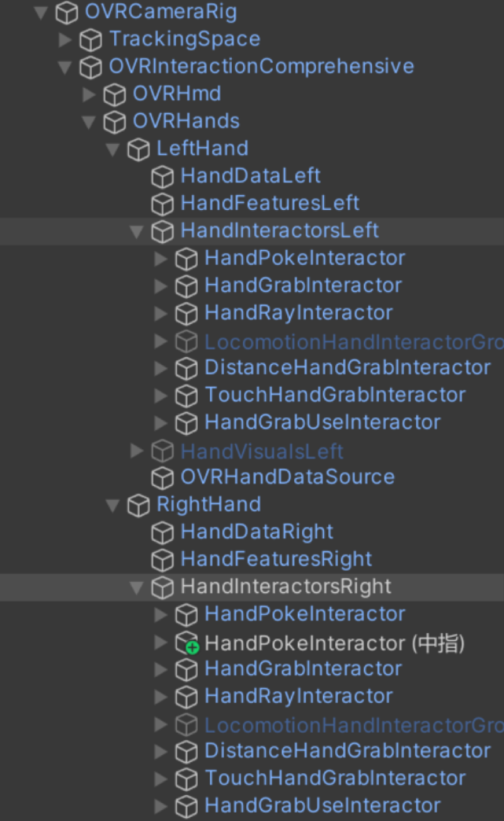Click the OVRHmd cube icon
Screen dimensions: 504x821
(x=115, y=95)
